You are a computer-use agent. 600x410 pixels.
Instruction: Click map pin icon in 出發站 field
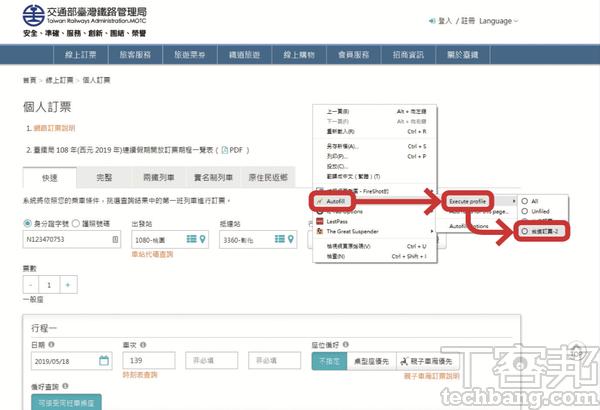[202, 239]
